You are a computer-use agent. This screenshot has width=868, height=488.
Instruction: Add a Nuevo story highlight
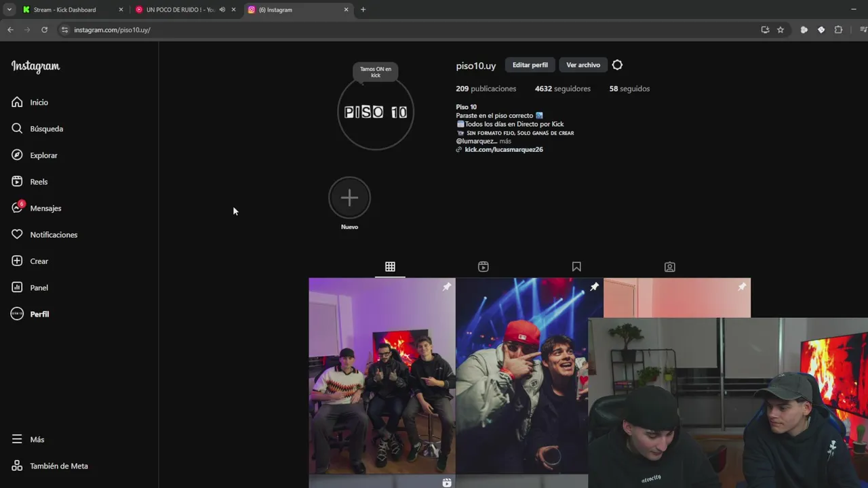(x=349, y=198)
